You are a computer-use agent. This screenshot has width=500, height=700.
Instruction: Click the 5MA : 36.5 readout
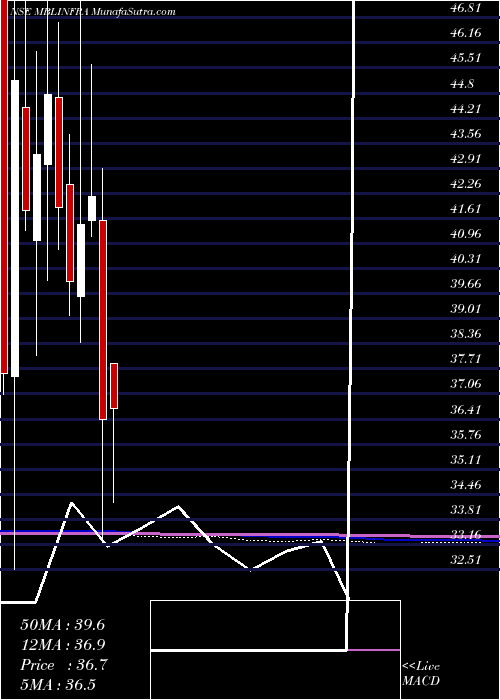pyautogui.click(x=58, y=685)
